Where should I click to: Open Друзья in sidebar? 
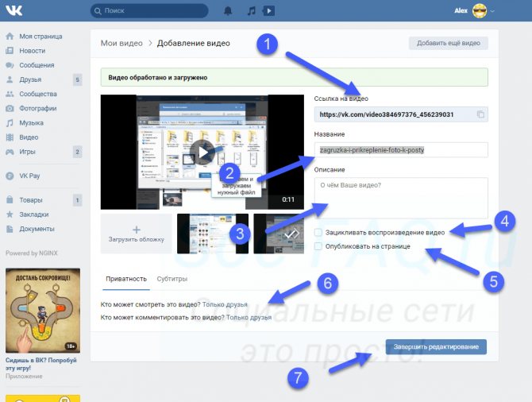pos(30,79)
